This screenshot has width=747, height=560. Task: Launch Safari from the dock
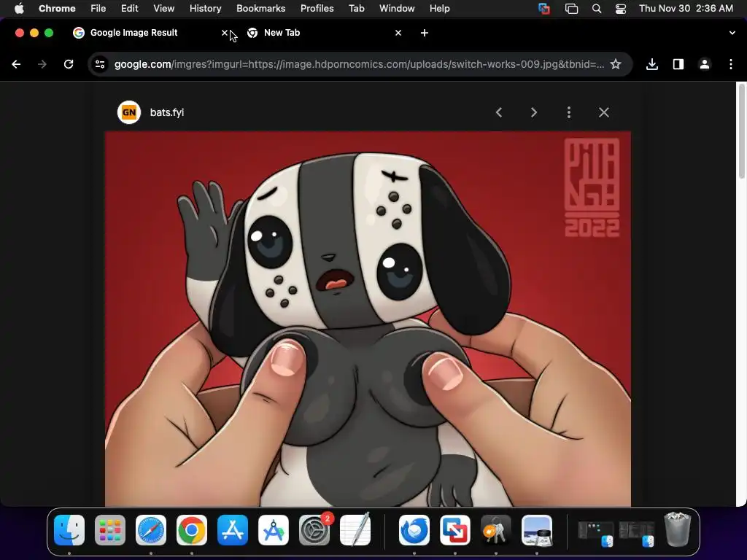coord(151,530)
